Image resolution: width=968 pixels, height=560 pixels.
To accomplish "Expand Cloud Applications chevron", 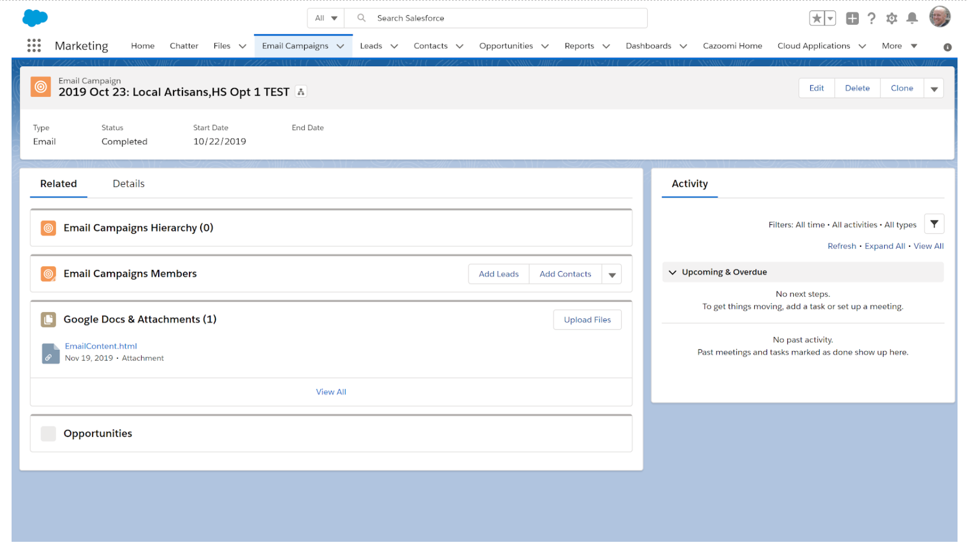I will (863, 46).
